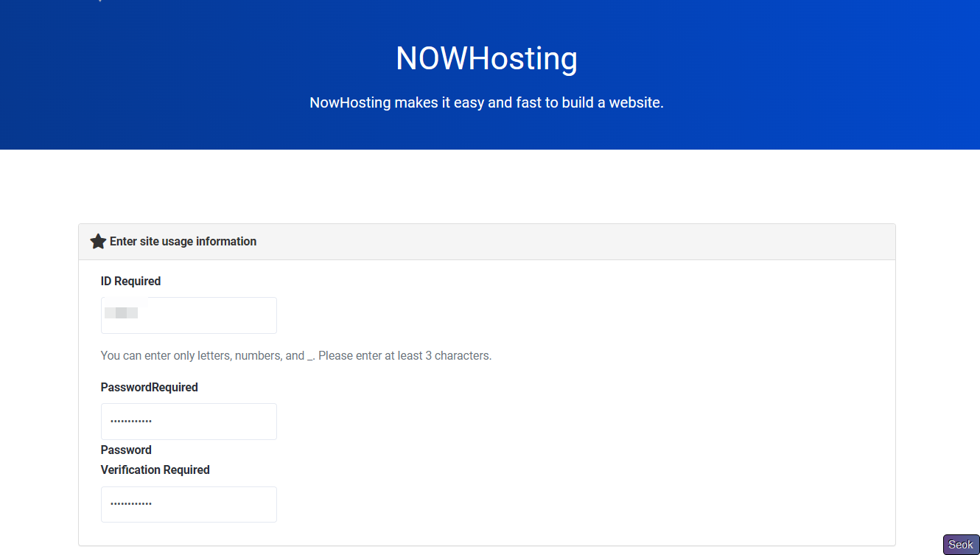Click masked dots in the first Password field
This screenshot has width=980, height=555.
(x=131, y=422)
